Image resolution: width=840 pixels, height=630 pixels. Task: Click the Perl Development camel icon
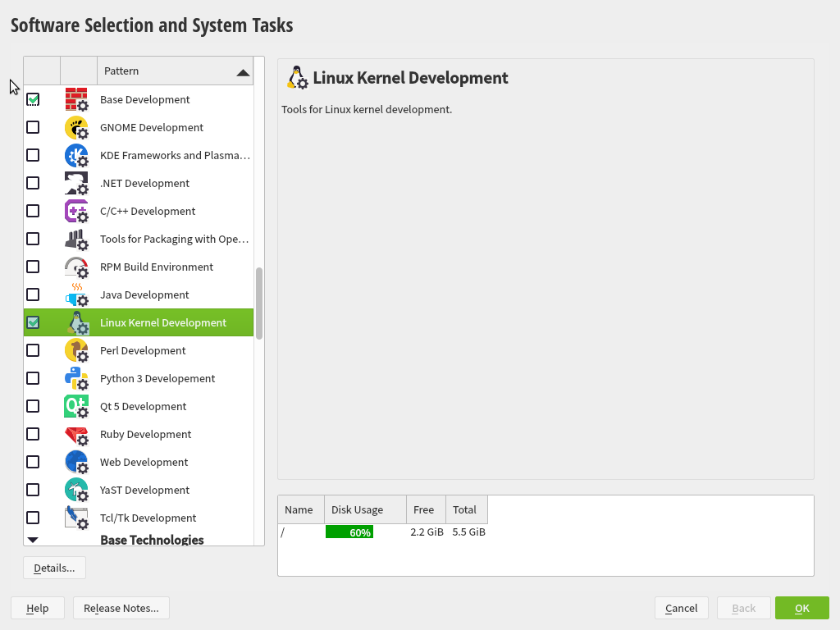coord(76,350)
